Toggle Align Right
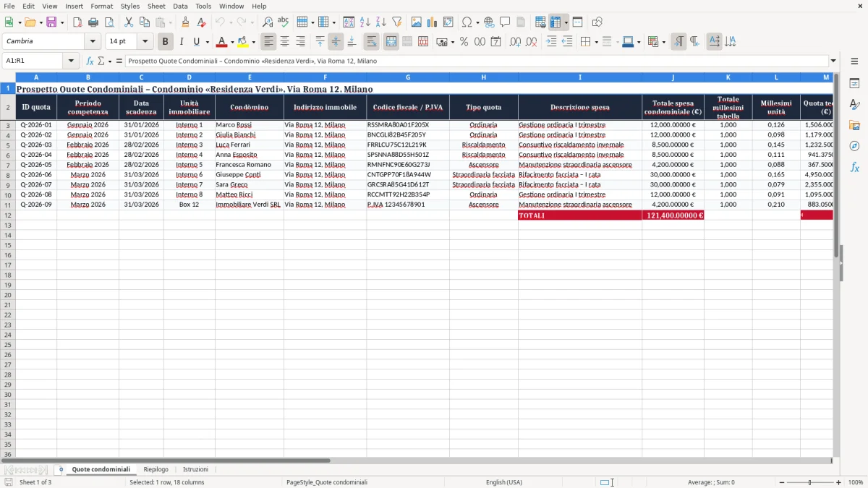This screenshot has width=868, height=488. 300,42
